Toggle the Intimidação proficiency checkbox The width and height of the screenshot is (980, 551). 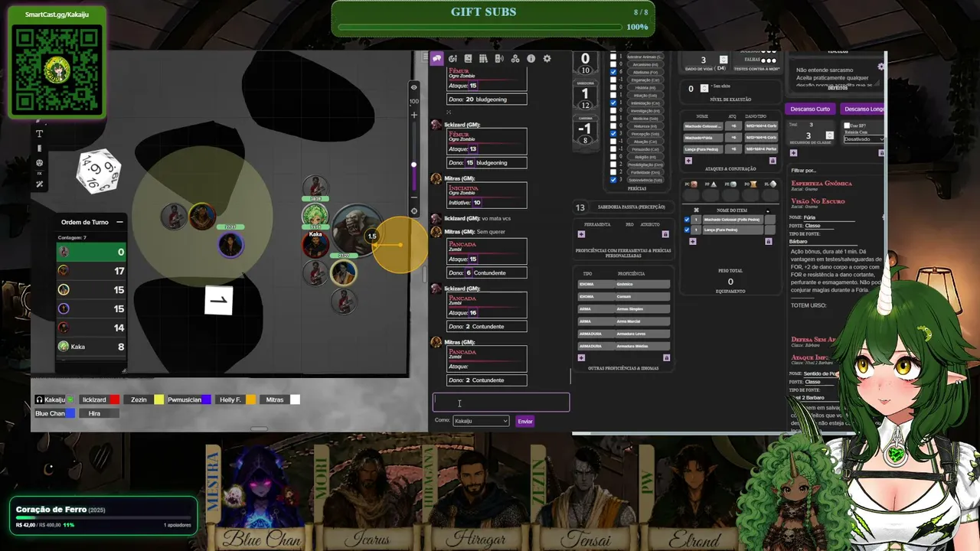(613, 103)
